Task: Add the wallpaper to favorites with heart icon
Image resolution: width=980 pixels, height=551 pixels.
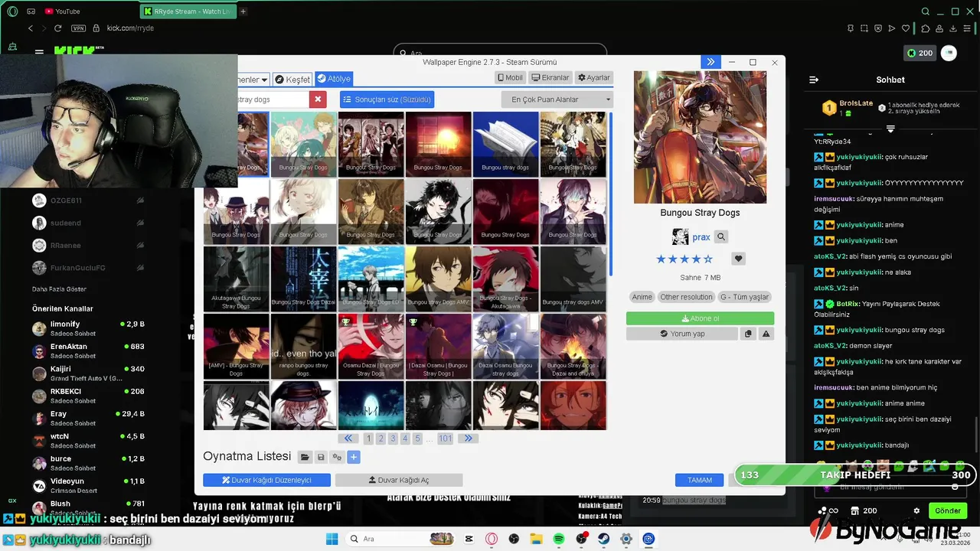Action: (738, 259)
